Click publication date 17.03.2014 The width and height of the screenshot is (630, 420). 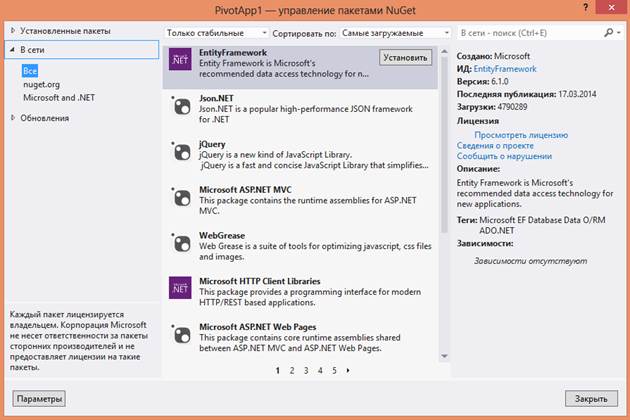pyautogui.click(x=577, y=94)
